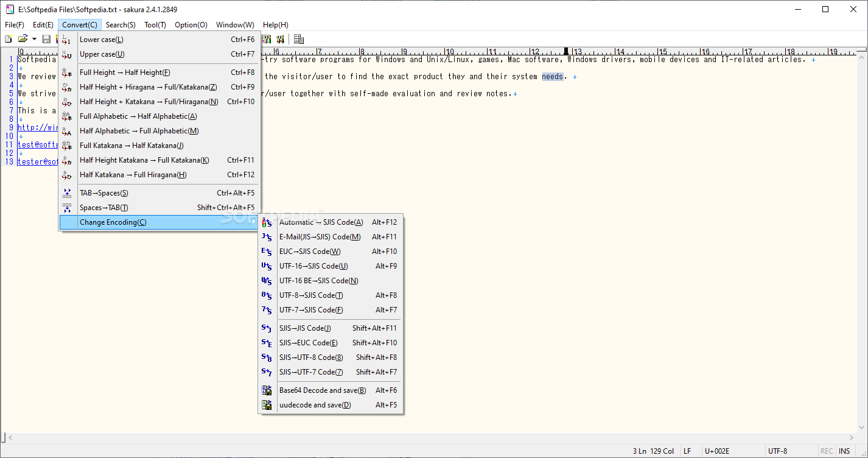Choose Upper case conversion
Image resolution: width=868 pixels, height=458 pixels.
click(x=159, y=54)
